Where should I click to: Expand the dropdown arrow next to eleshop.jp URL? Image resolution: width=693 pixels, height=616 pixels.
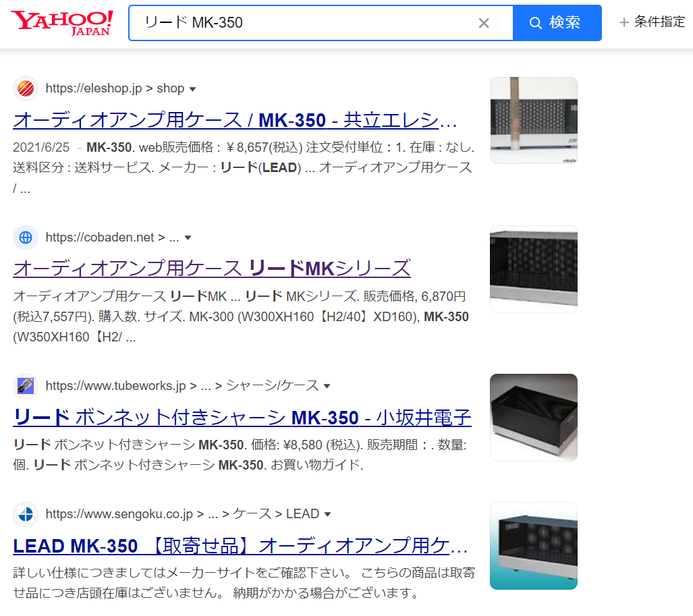tap(192, 89)
